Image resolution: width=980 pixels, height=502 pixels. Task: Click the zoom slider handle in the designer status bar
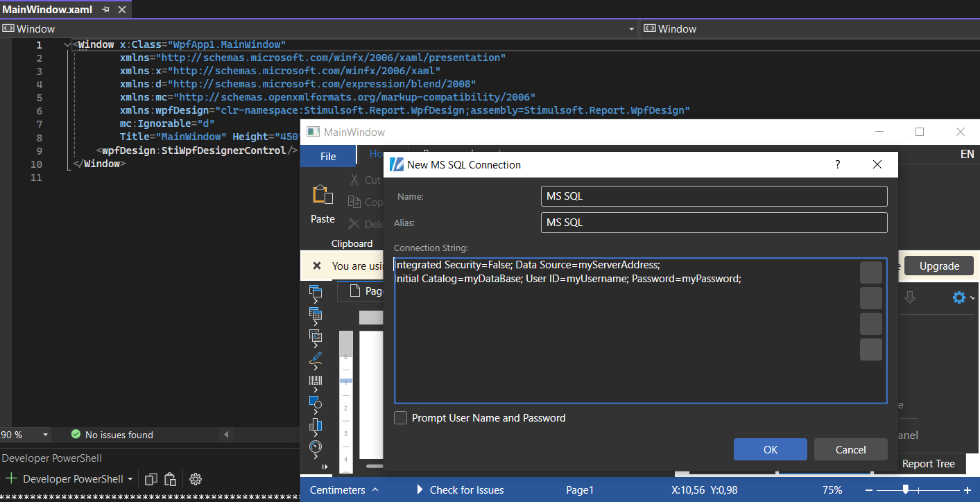[x=906, y=490]
